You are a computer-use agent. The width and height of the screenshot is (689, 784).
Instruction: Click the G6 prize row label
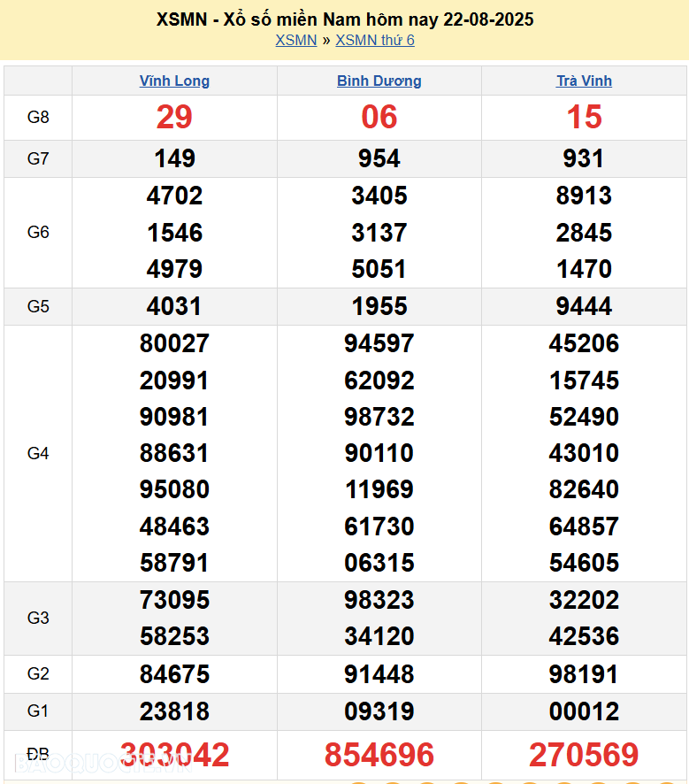38,232
